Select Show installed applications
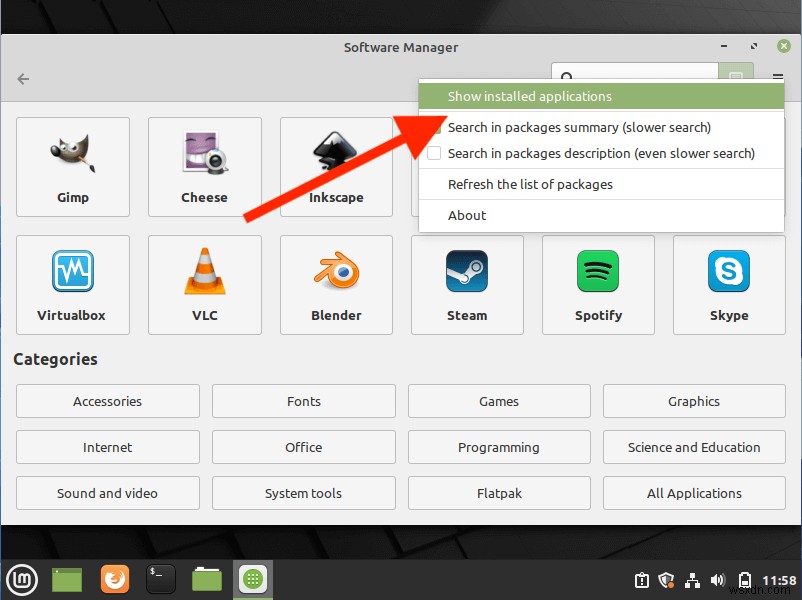The image size is (802, 600). (530, 96)
